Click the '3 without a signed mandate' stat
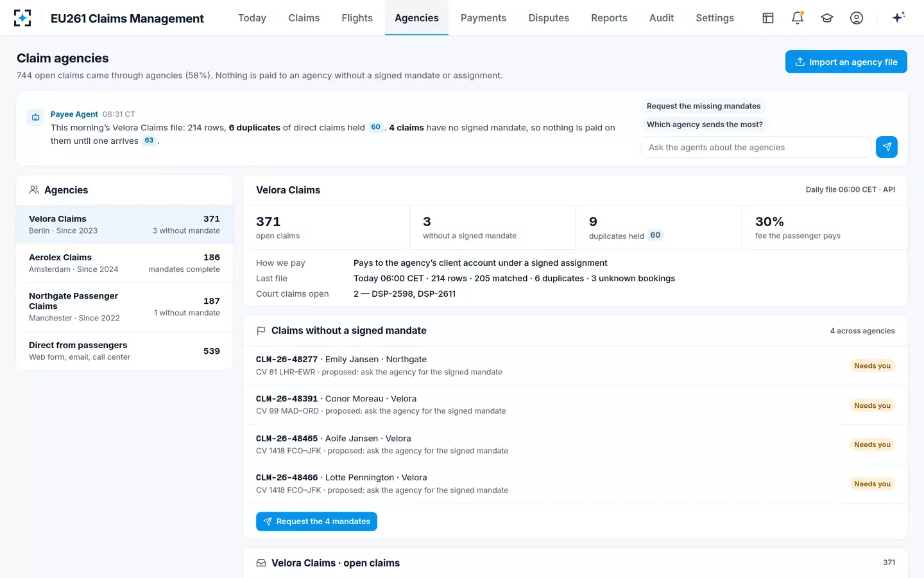 [493, 227]
